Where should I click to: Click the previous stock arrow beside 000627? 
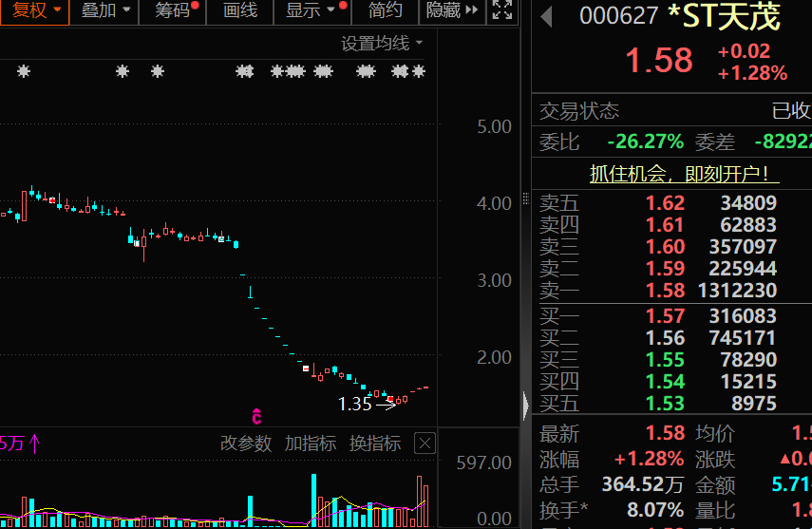pyautogui.click(x=546, y=16)
